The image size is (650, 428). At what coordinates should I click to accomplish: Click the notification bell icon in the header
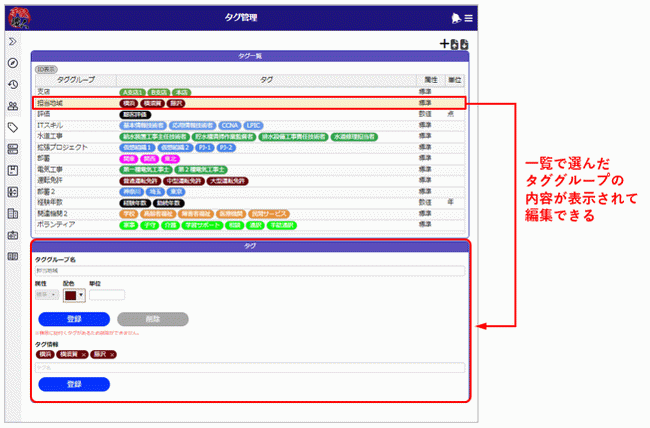pos(455,19)
